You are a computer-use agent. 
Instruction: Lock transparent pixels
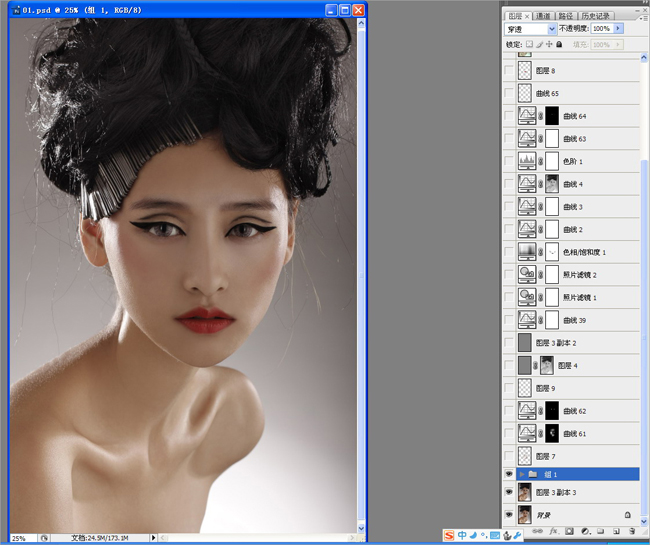[x=529, y=44]
